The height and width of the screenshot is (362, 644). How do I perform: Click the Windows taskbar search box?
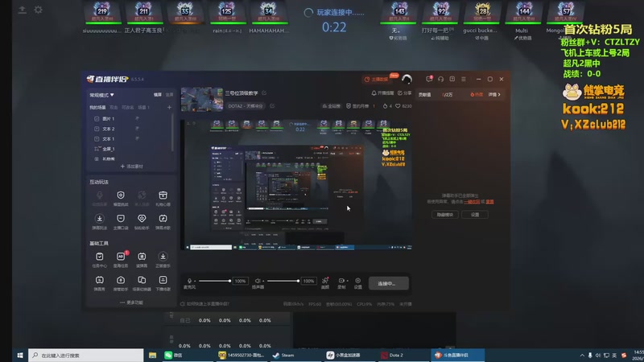[86, 356]
